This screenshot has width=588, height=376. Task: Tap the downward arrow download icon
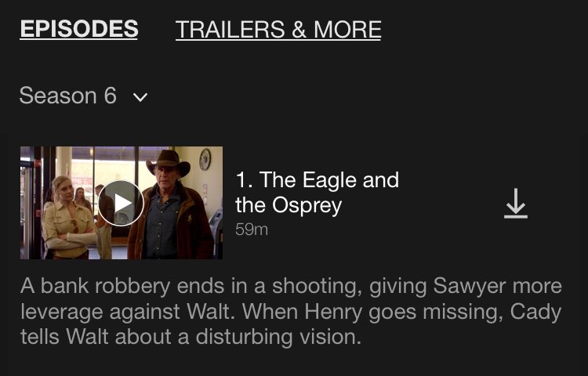pos(516,203)
